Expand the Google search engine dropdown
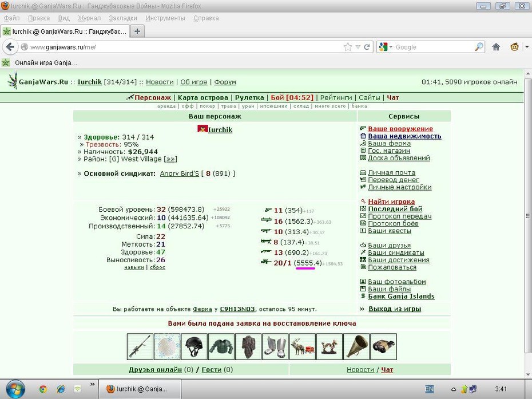 tap(386, 47)
